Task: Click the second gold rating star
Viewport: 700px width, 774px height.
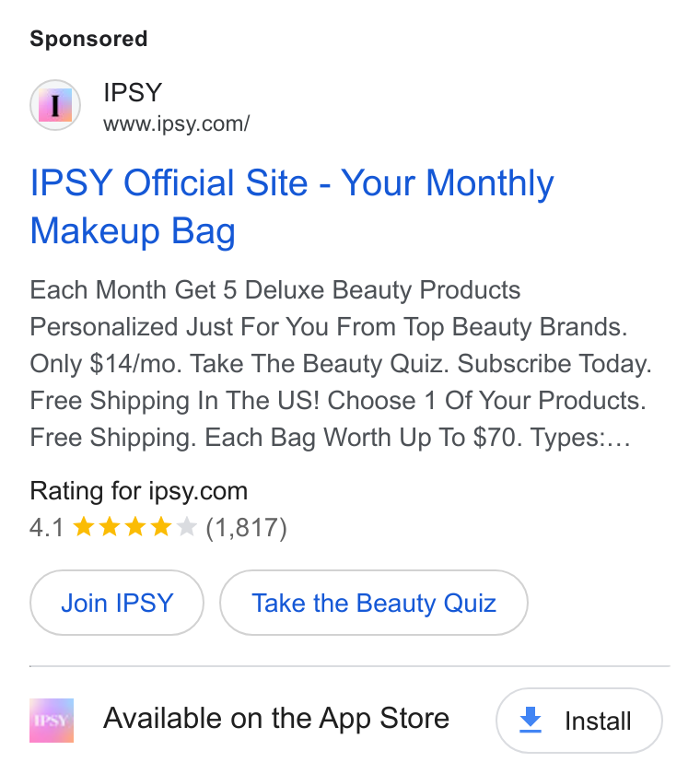Action: pyautogui.click(x=110, y=527)
